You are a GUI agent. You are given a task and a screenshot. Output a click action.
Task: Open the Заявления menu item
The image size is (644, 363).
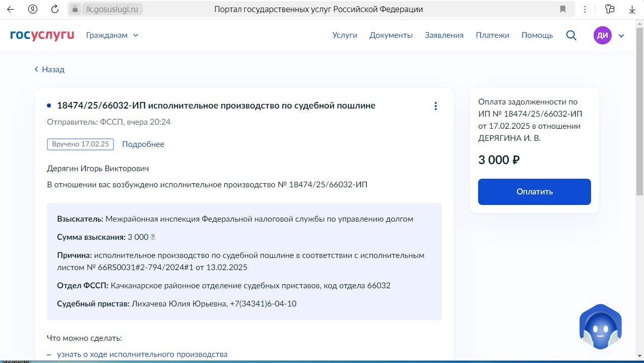coord(444,35)
